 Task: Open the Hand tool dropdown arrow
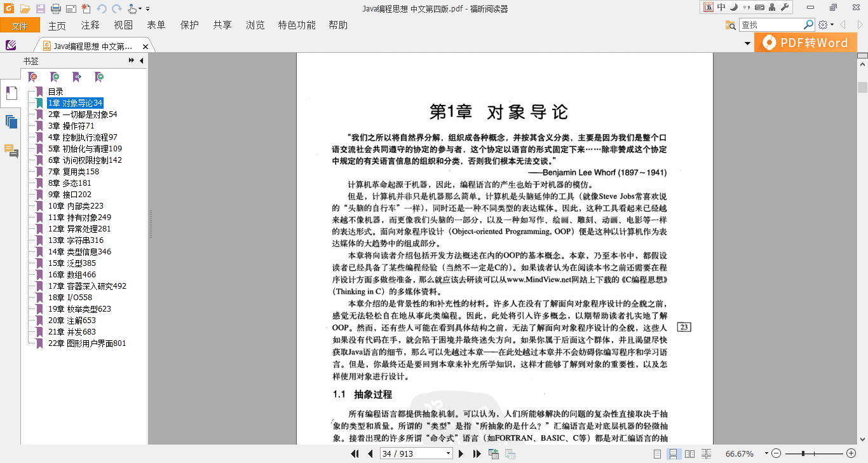pos(140,9)
